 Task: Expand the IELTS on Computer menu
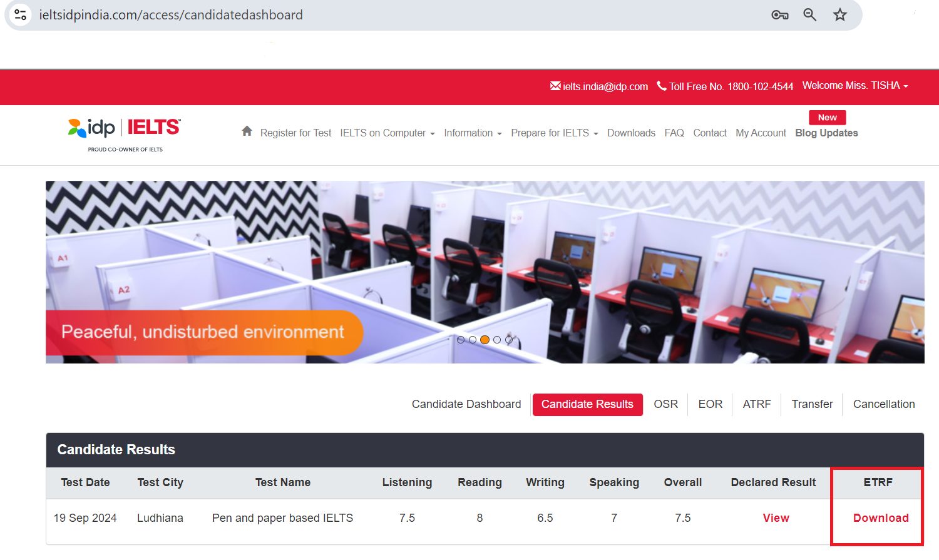(x=387, y=133)
